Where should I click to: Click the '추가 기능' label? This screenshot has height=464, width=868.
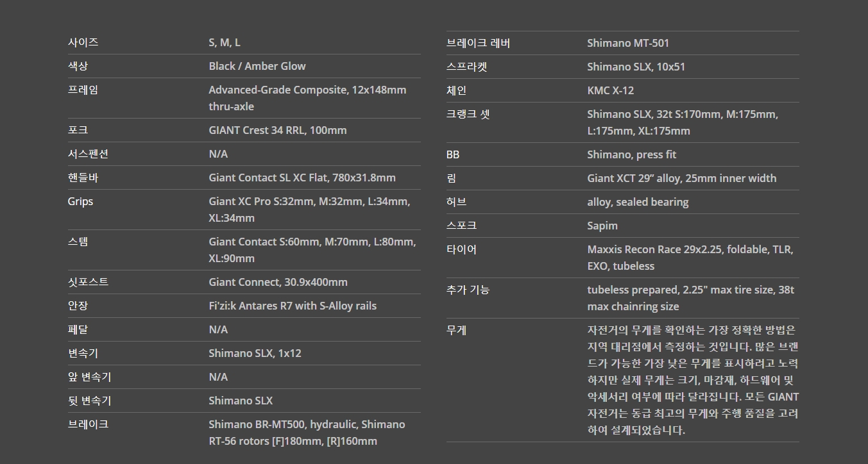click(468, 290)
